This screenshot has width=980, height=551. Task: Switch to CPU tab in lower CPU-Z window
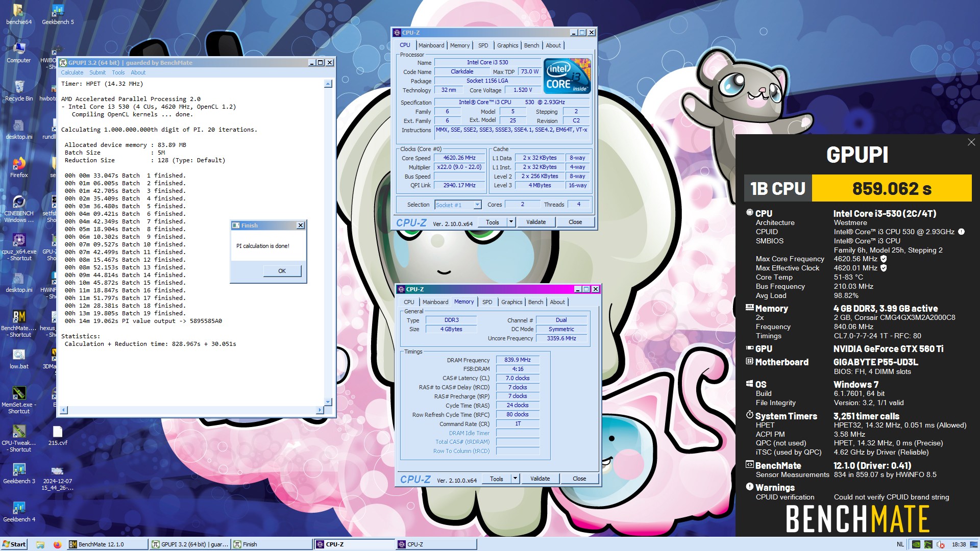tap(409, 302)
